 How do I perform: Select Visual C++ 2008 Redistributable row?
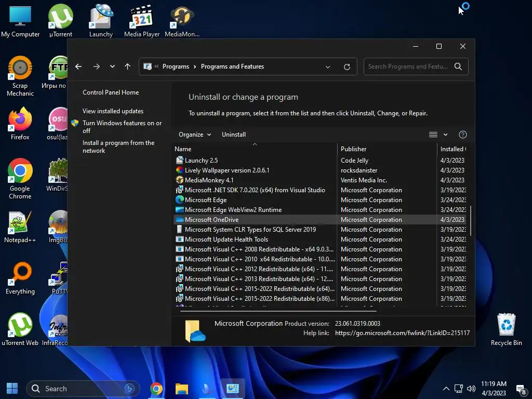coord(320,249)
